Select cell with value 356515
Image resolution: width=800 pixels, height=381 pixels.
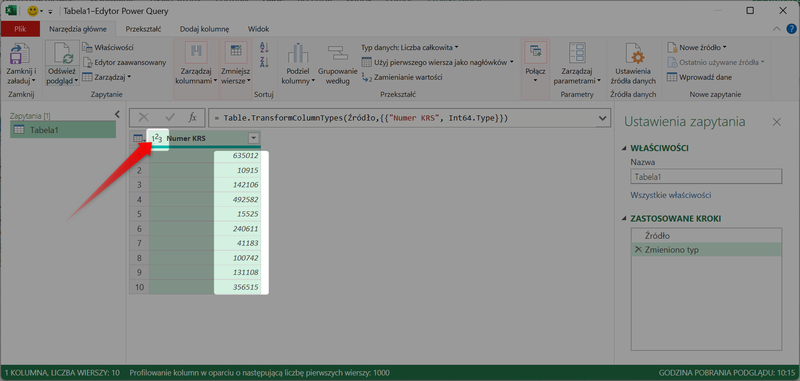205,288
